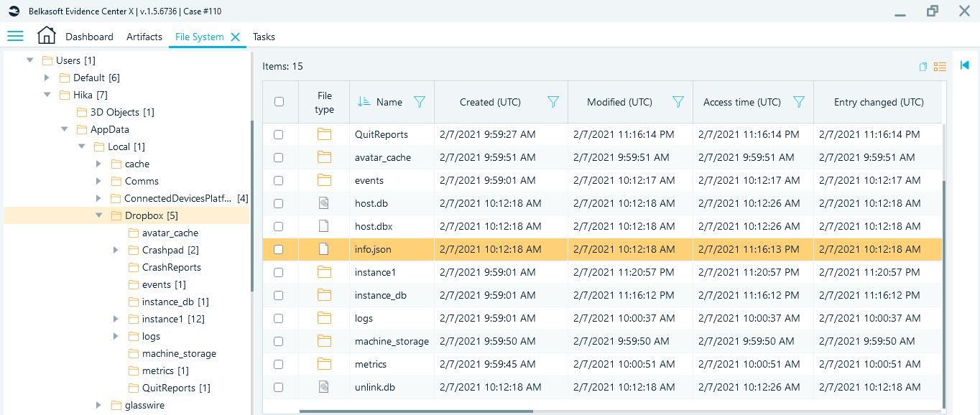980x415 pixels.
Task: Switch to the Artifacts tab
Action: click(144, 37)
